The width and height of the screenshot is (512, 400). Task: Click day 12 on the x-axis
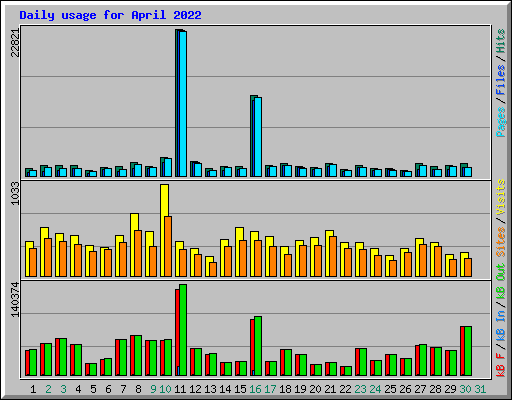[x=195, y=389]
